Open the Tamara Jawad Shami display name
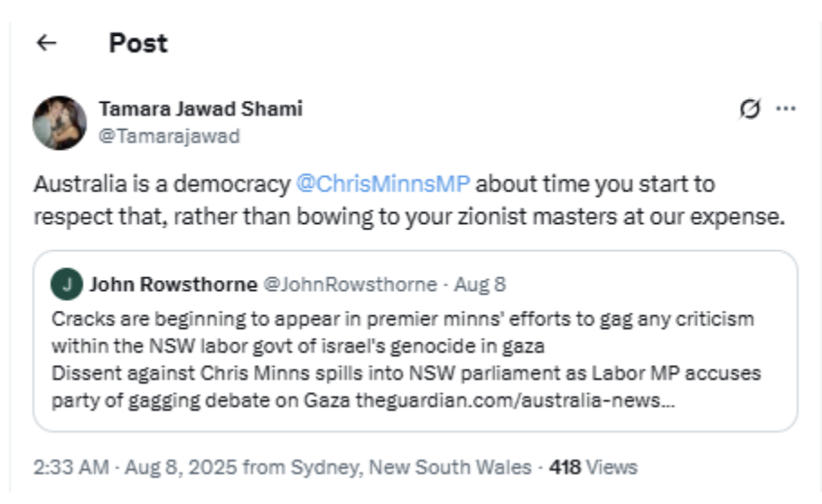Viewport: 822px width, 504px height. (x=200, y=109)
